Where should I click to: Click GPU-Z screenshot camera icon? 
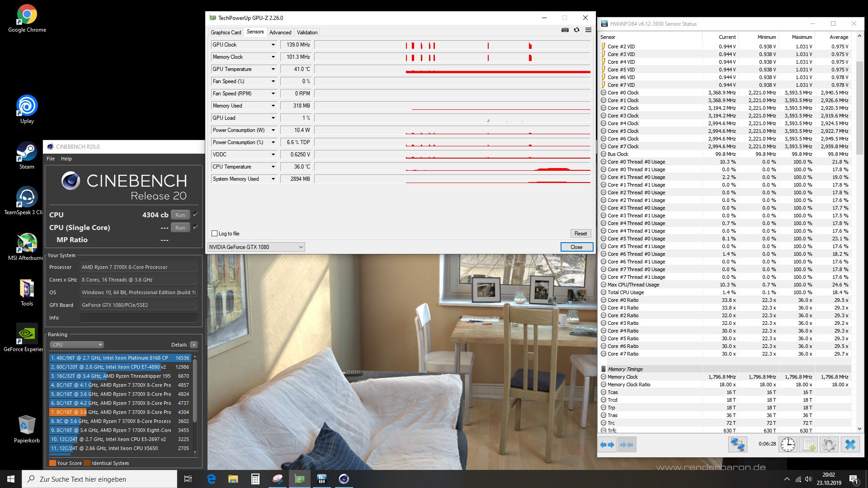pos(565,30)
